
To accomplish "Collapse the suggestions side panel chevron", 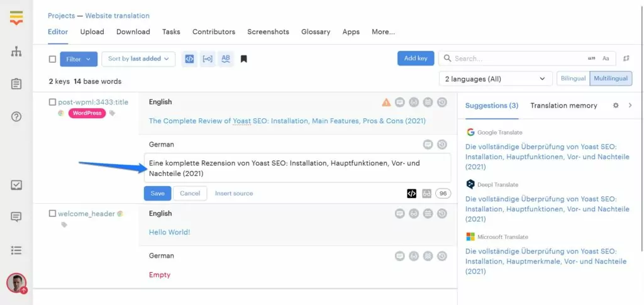I will coord(630,106).
